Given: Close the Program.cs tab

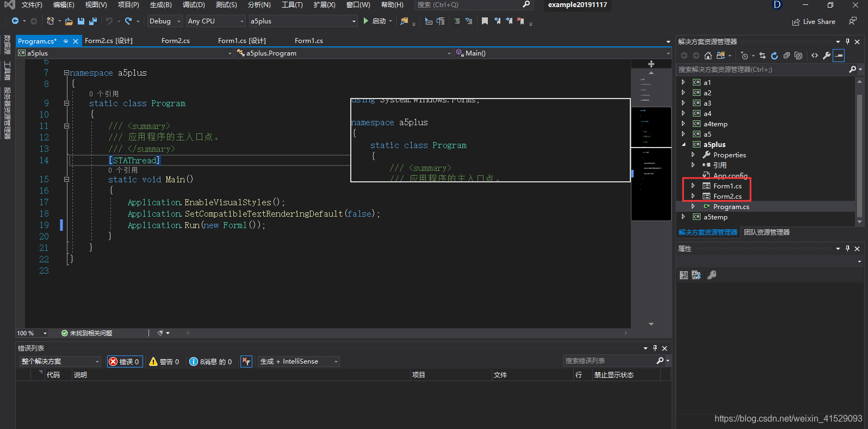Looking at the screenshot, I should [x=76, y=41].
